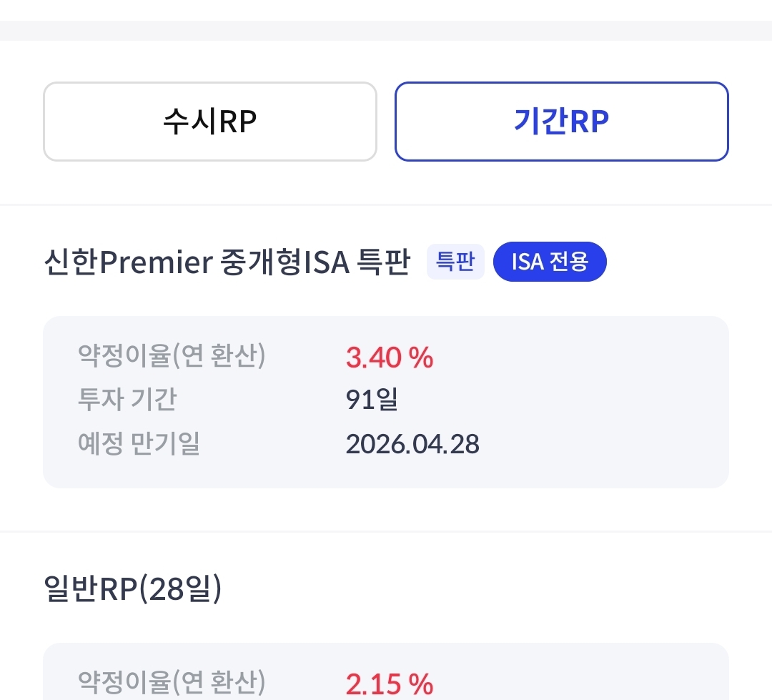
Task: Open the 일반RP(28일) product title
Action: (132, 589)
